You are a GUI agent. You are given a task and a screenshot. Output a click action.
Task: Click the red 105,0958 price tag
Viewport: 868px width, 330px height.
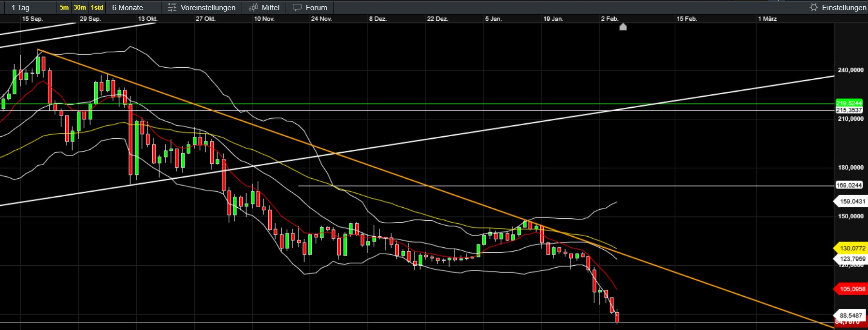[x=852, y=289]
